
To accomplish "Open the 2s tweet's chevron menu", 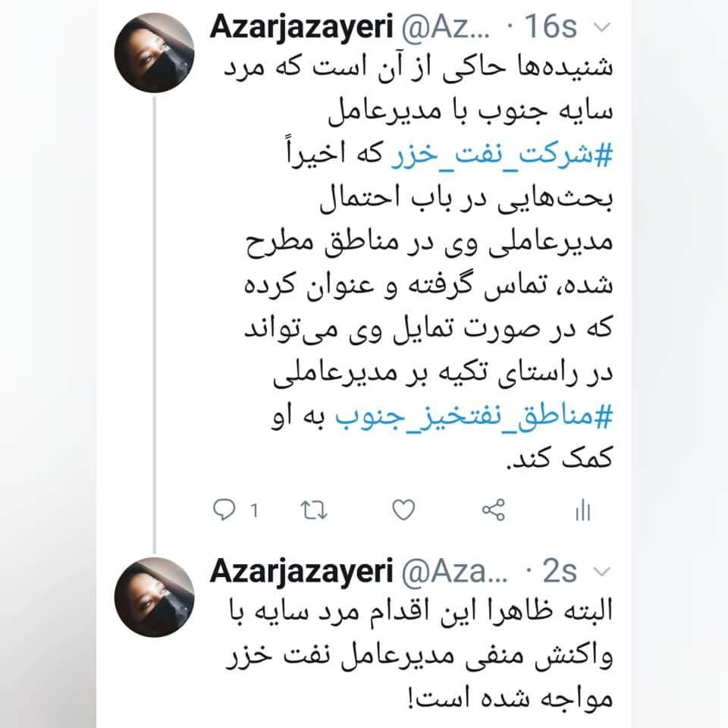I will 601,571.
